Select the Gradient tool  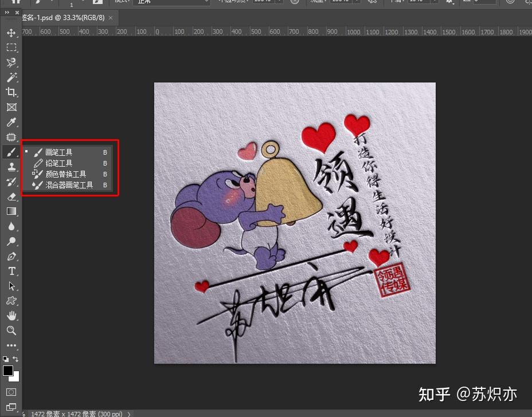[11, 211]
